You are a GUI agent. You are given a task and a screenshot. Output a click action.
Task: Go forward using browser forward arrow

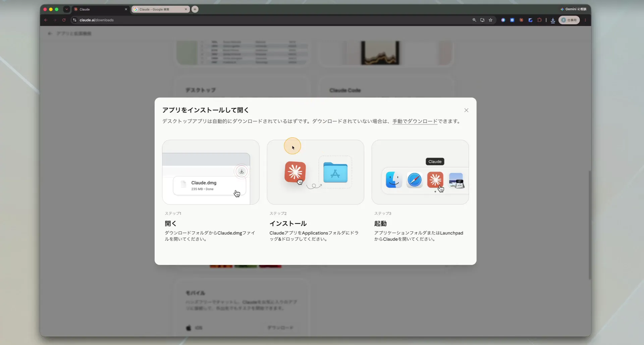(55, 20)
